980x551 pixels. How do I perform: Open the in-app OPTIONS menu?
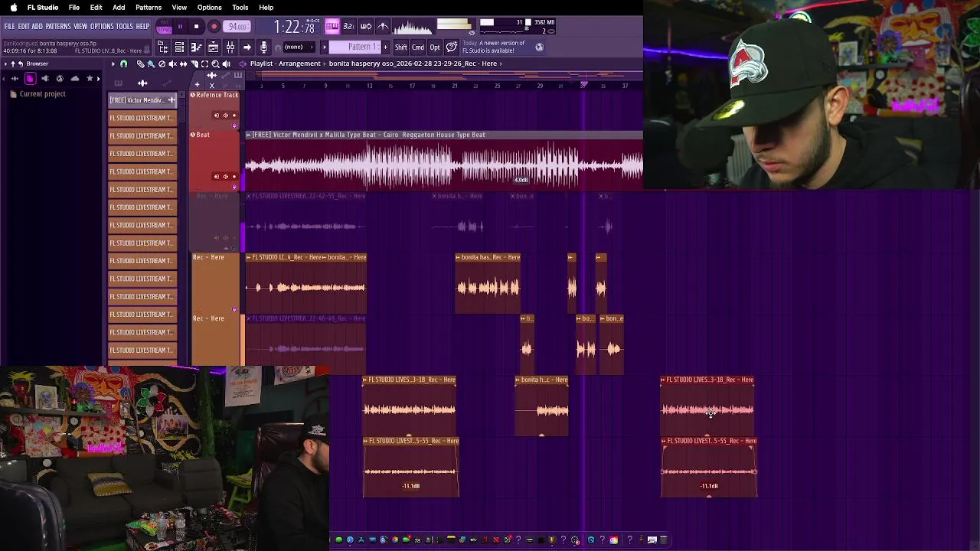pyautogui.click(x=102, y=26)
